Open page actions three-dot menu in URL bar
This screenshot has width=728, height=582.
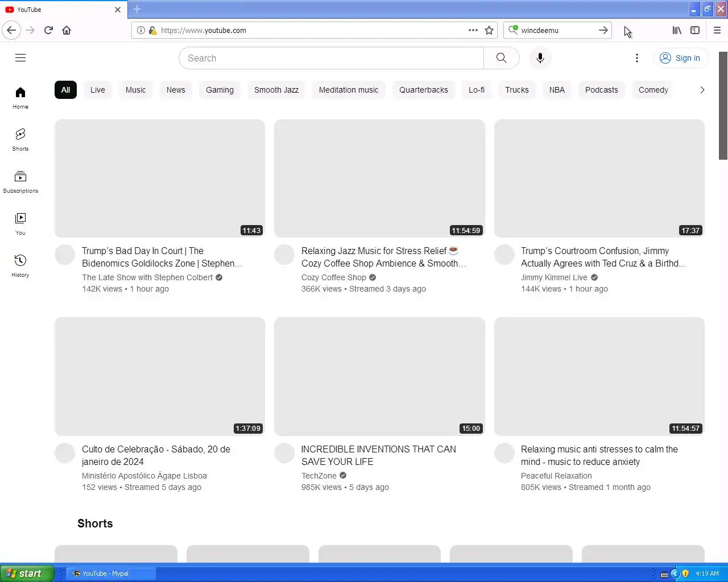pos(473,30)
